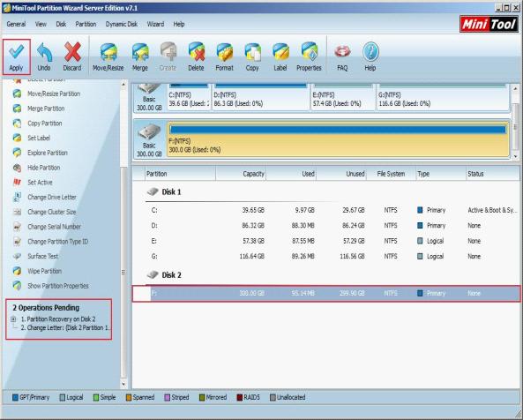Select the Move/Resize toolbar icon
Image resolution: width=523 pixels, height=420 pixels.
click(108, 52)
